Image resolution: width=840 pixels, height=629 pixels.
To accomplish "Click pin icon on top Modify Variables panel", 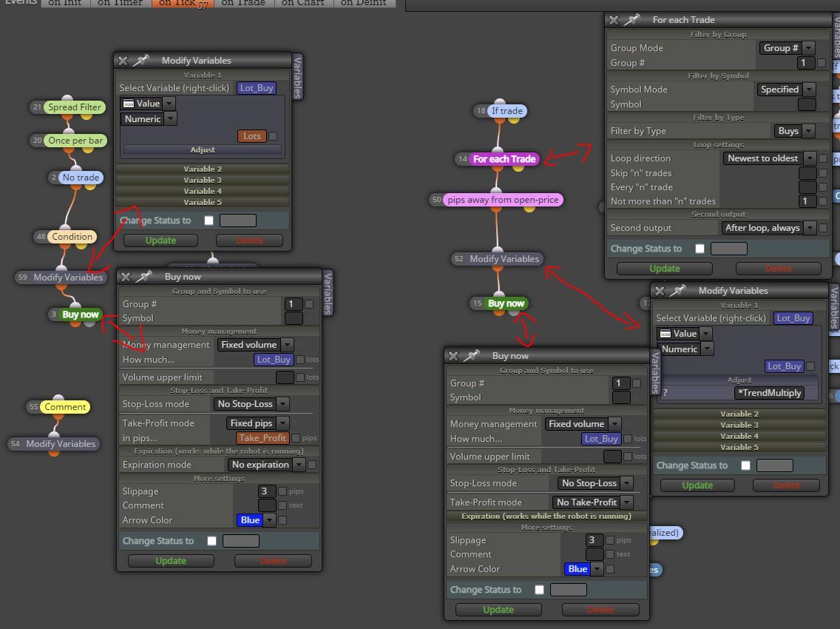I will [141, 60].
